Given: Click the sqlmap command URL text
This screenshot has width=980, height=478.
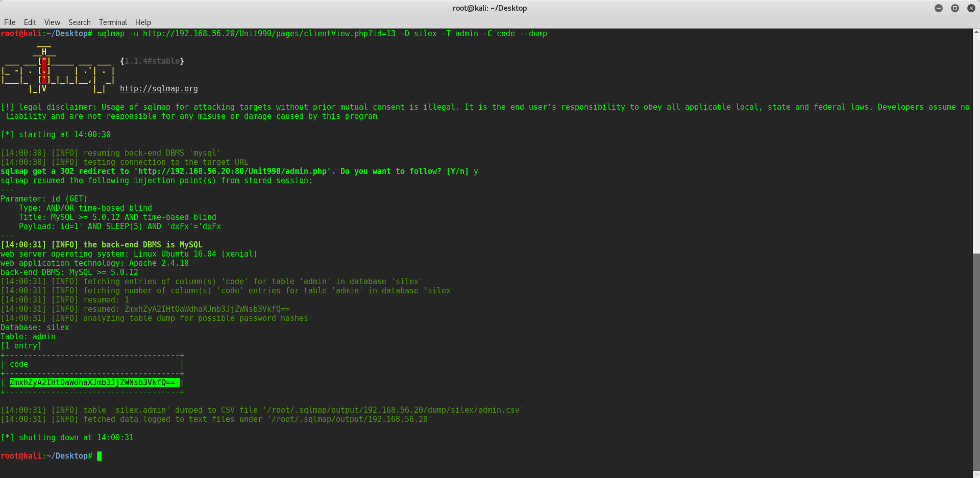Looking at the screenshot, I should tap(269, 34).
